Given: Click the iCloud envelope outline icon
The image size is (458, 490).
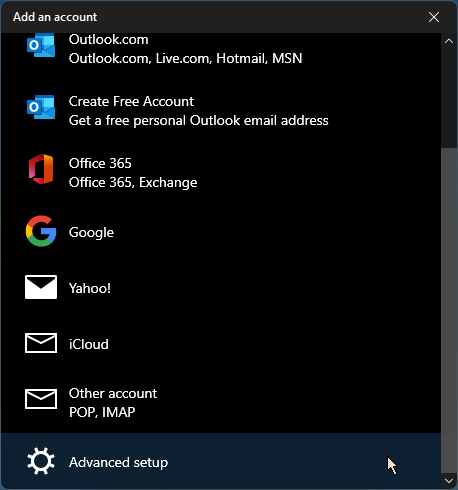Looking at the screenshot, I should click(41, 343).
